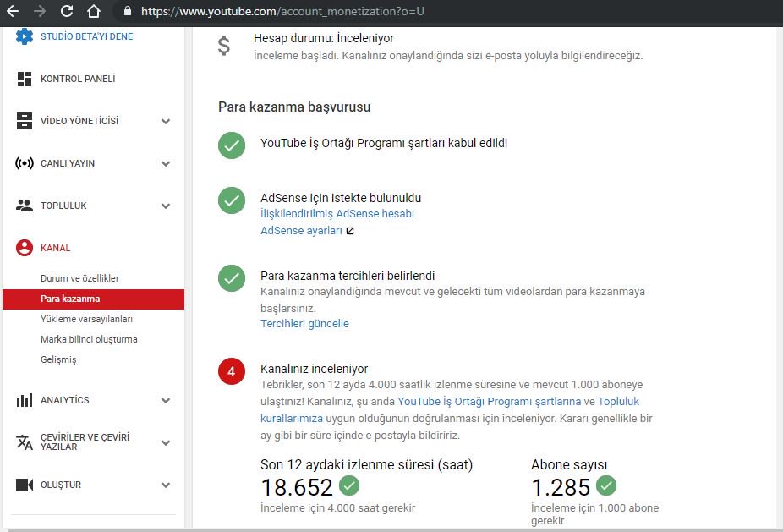
Task: Click Hesap durumu: İnceleniyor text
Action: click(x=324, y=38)
